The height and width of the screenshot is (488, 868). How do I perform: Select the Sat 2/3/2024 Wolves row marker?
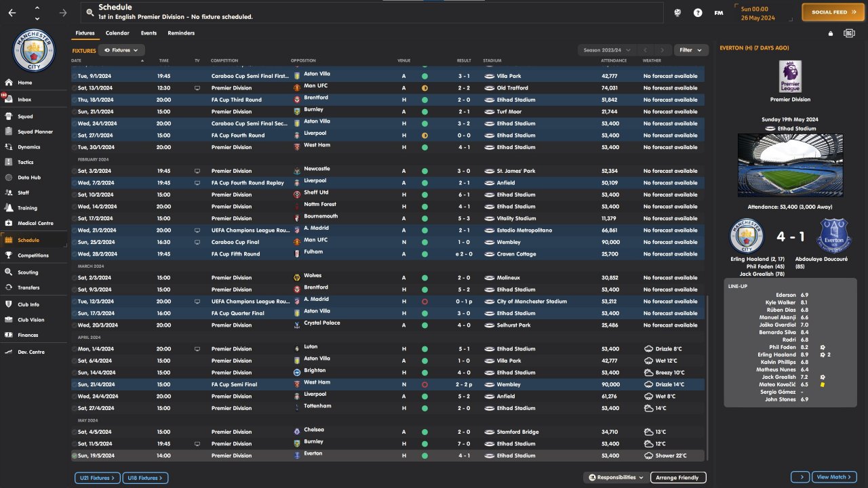75,278
